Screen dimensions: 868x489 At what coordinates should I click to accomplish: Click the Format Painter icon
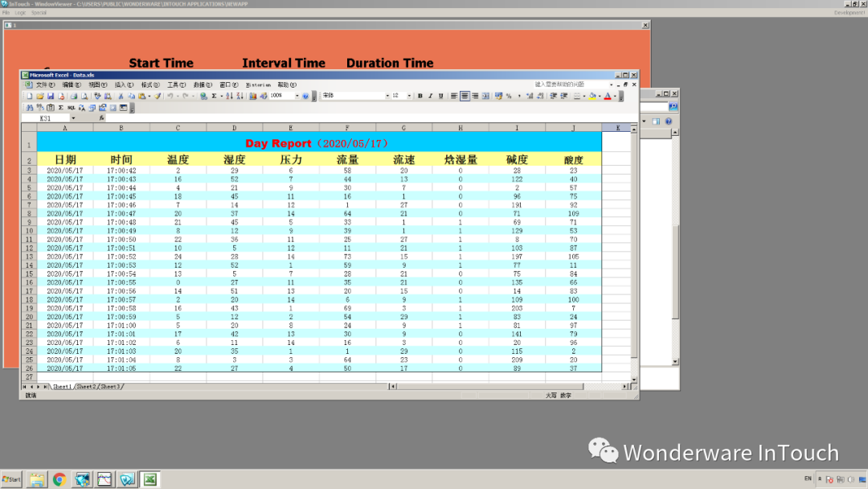point(157,97)
